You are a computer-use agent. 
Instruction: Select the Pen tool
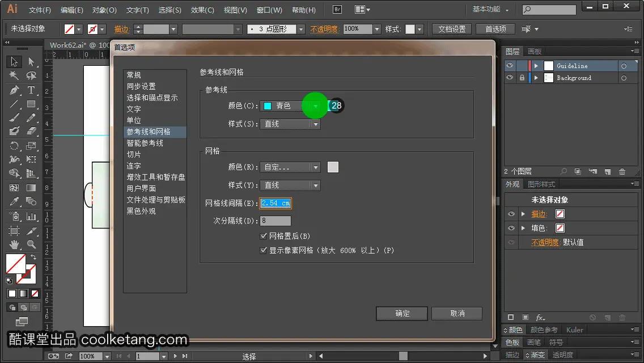(14, 90)
